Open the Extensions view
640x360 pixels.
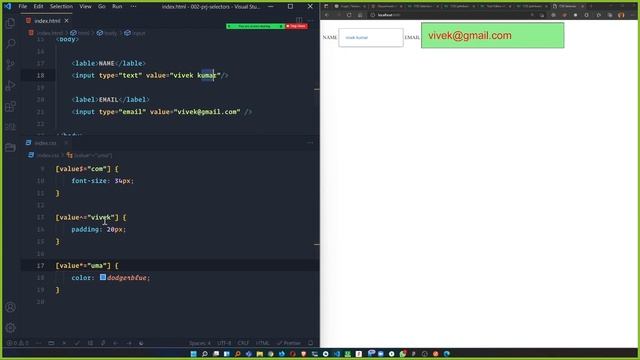[11, 107]
